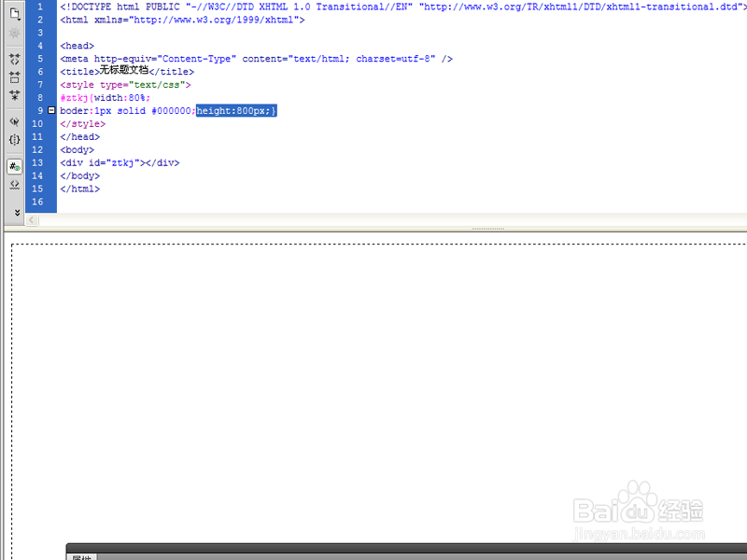Click the Show Code Navigator icon
Image resolution: width=747 pixels, height=560 pixels.
(15, 33)
